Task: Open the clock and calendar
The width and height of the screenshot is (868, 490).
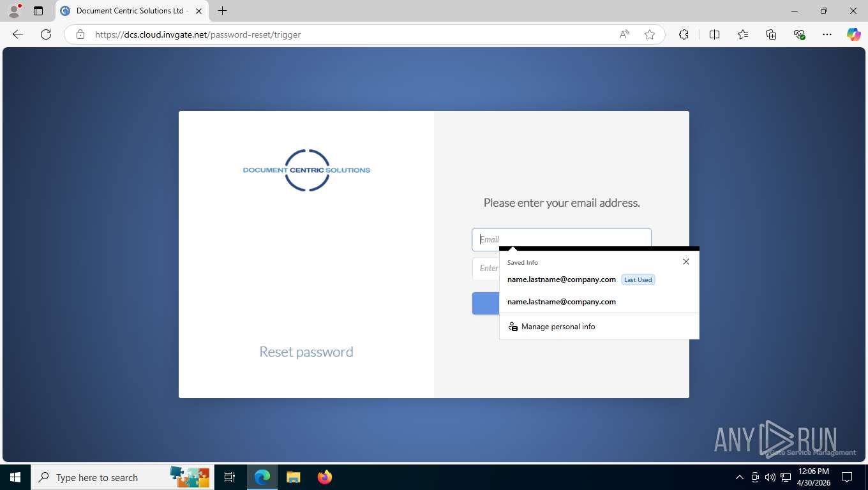Action: pyautogui.click(x=814, y=477)
